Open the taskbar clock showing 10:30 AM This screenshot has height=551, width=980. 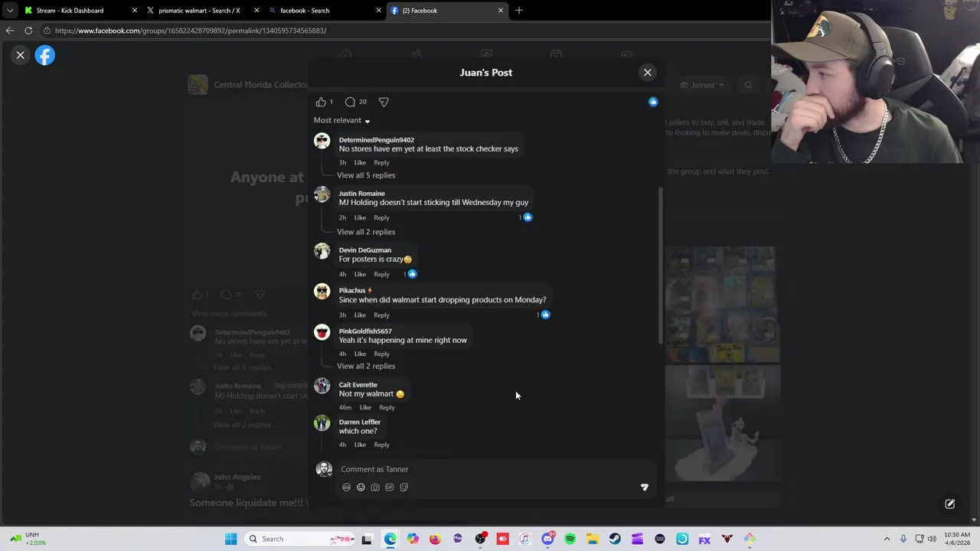tap(957, 539)
